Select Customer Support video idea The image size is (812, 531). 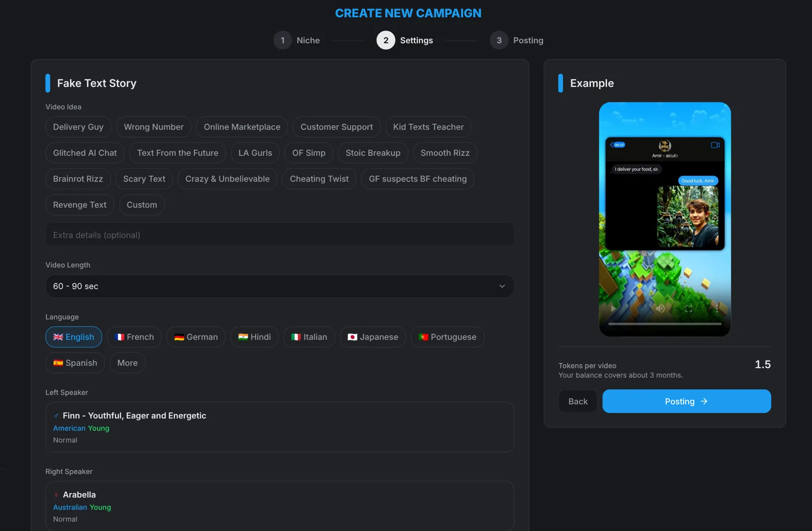(x=336, y=127)
